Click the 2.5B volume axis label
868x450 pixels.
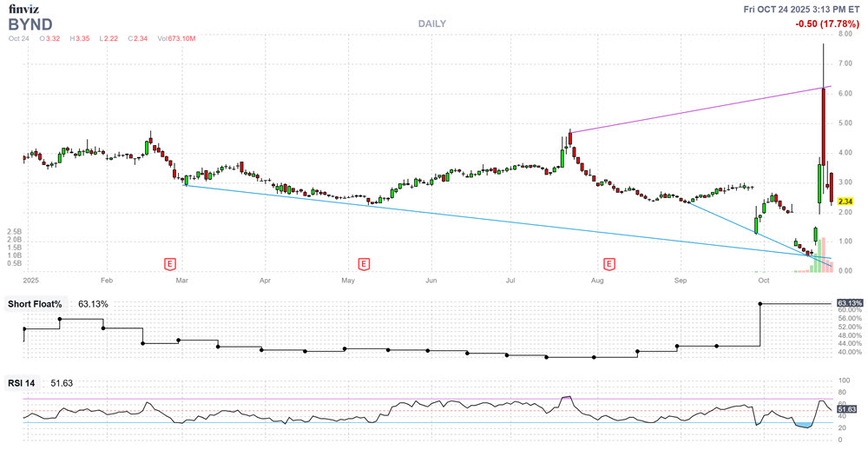[15, 232]
